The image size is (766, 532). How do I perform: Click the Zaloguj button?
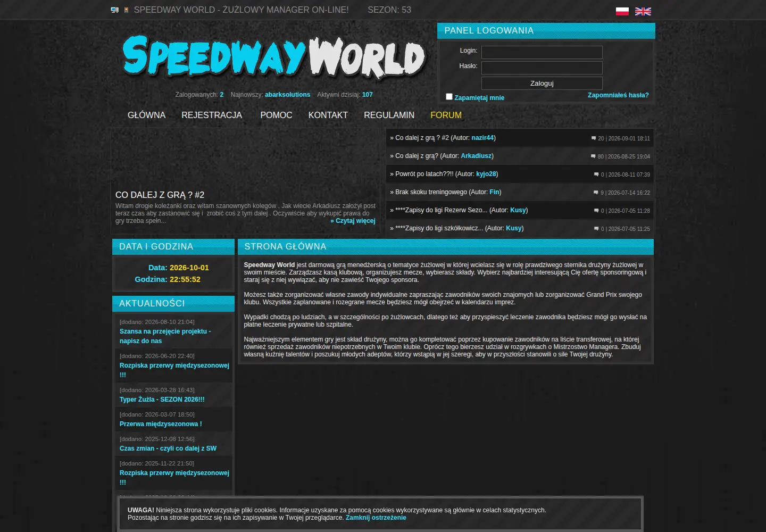point(542,83)
